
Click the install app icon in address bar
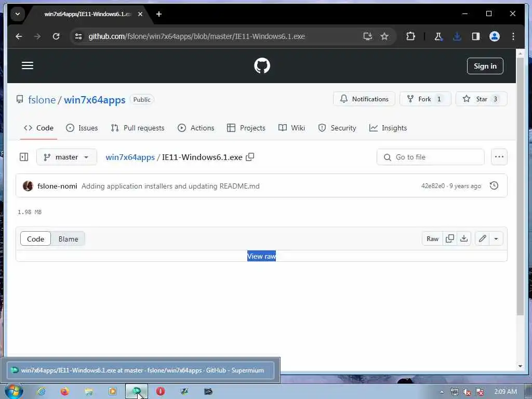pyautogui.click(x=367, y=36)
